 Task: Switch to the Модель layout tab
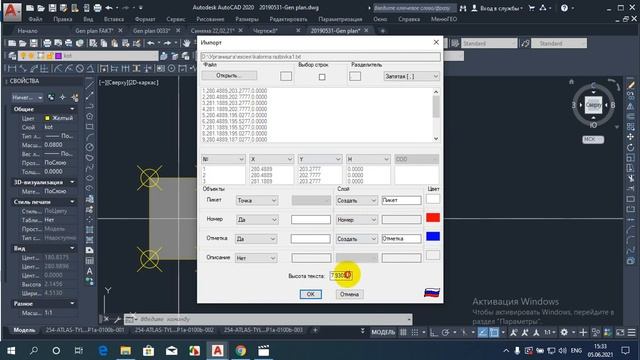pyautogui.click(x=24, y=330)
